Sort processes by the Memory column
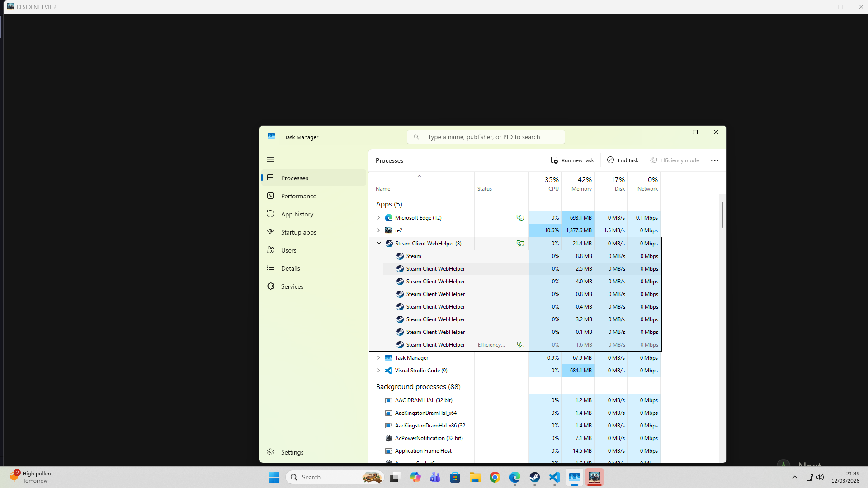This screenshot has width=868, height=488. [x=580, y=184]
